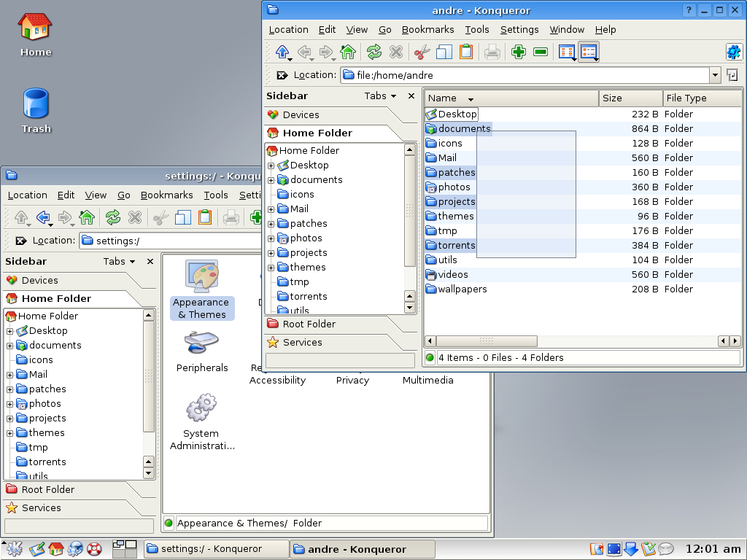This screenshot has width=747, height=560.
Task: Open Root Folder panel in andre sidebar
Action: pos(333,324)
